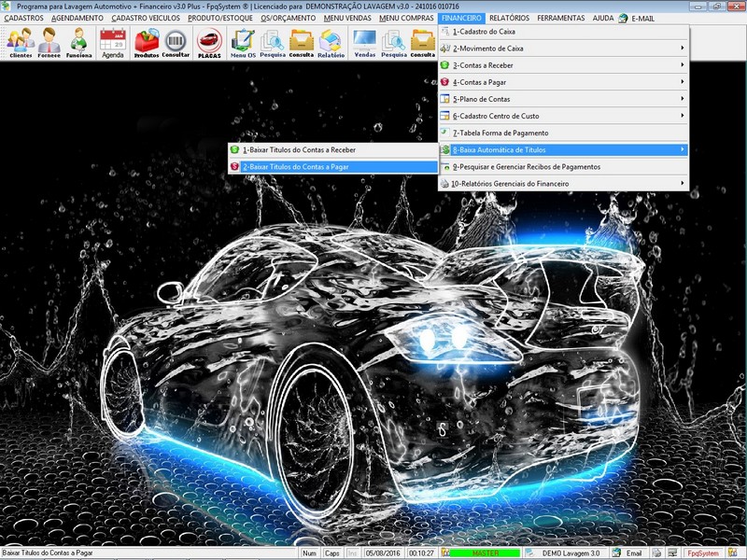Image resolution: width=747 pixels, height=560 pixels.
Task: Click the Email button in status bar
Action: click(627, 553)
